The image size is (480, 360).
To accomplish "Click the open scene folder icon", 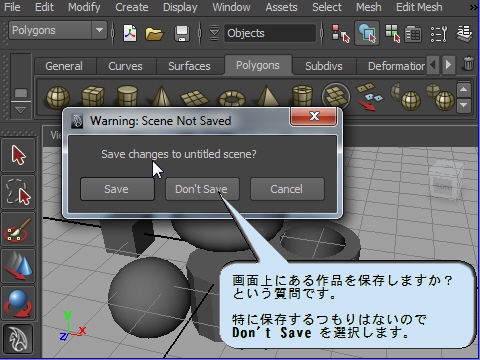I will pyautogui.click(x=154, y=34).
